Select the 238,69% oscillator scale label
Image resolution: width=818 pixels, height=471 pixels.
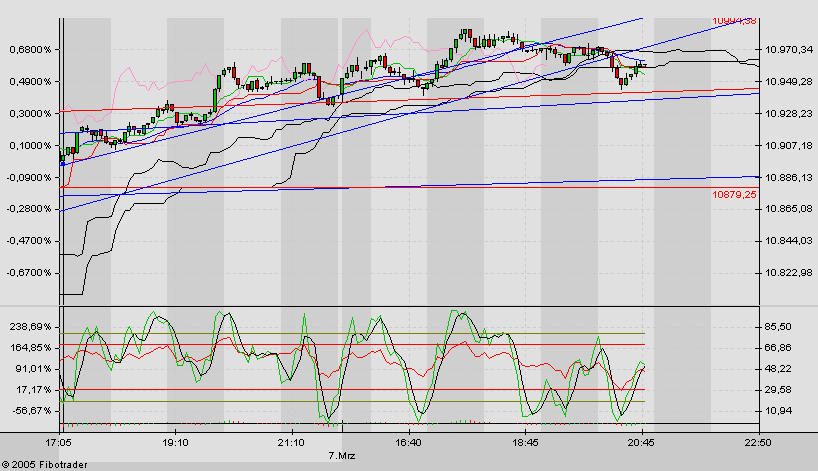click(30, 327)
